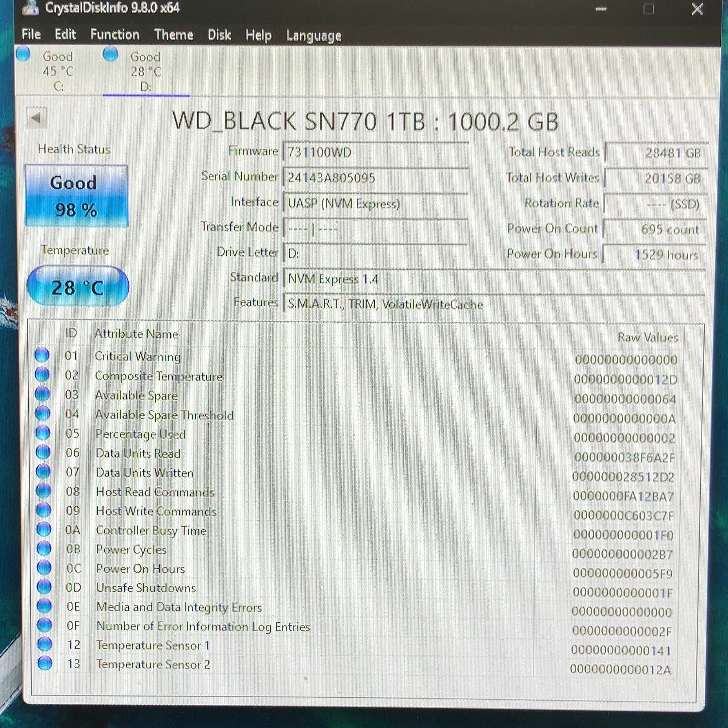This screenshot has height=728, width=728.
Task: Select the C: drive tab at 45 °C
Action: pyautogui.click(x=57, y=71)
